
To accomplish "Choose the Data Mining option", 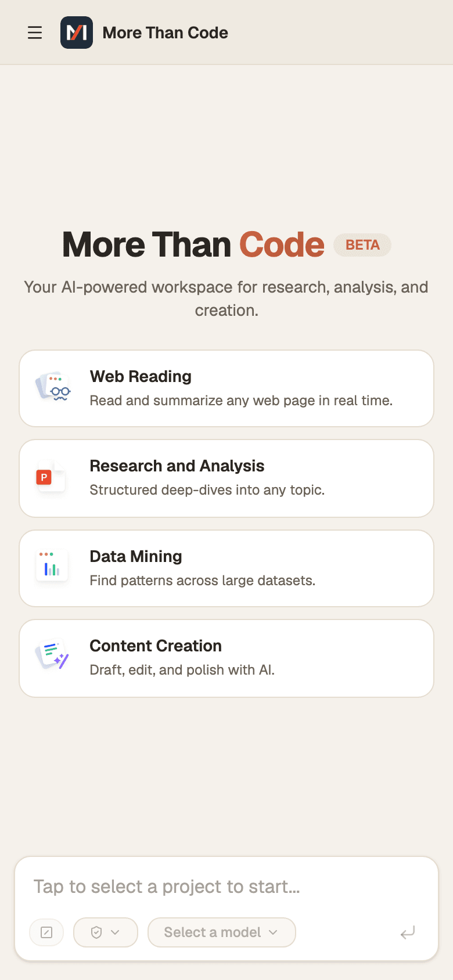I will 227,568.
